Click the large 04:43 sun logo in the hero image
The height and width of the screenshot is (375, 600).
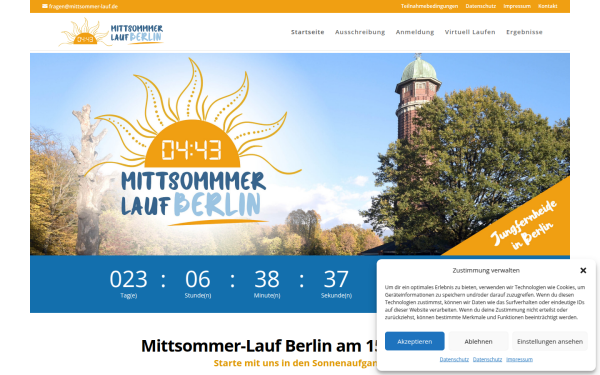pyautogui.click(x=193, y=142)
